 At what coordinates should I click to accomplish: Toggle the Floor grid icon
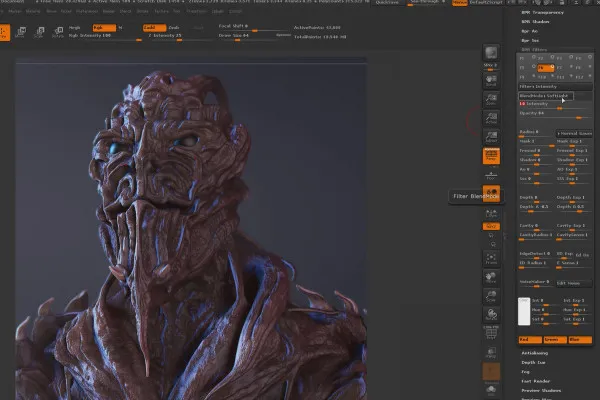coord(491,175)
